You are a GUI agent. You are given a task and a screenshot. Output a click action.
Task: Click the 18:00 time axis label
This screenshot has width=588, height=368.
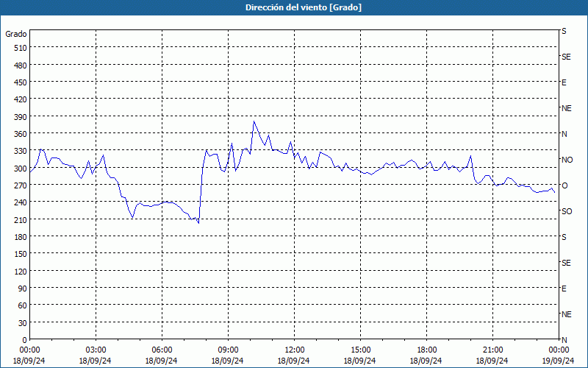tap(426, 350)
